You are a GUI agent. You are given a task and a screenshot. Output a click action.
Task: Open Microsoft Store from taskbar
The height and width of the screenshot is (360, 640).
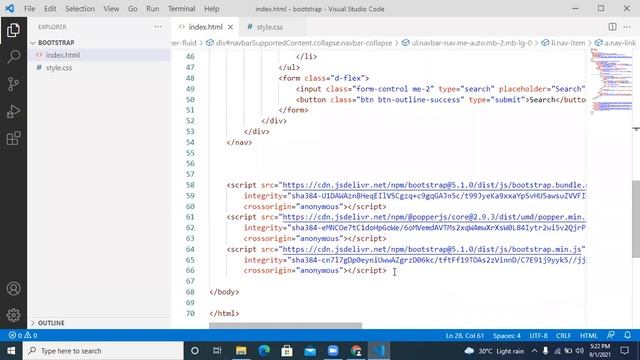[x=287, y=351]
